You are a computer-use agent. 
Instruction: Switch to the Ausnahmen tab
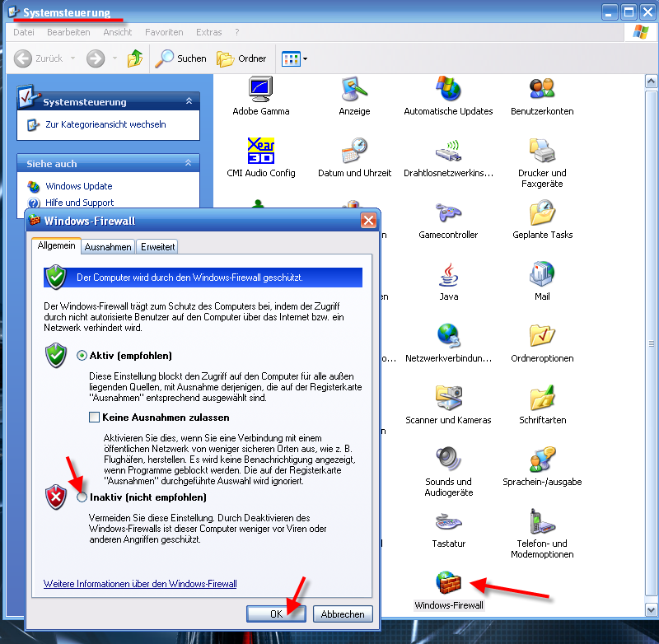(x=108, y=247)
